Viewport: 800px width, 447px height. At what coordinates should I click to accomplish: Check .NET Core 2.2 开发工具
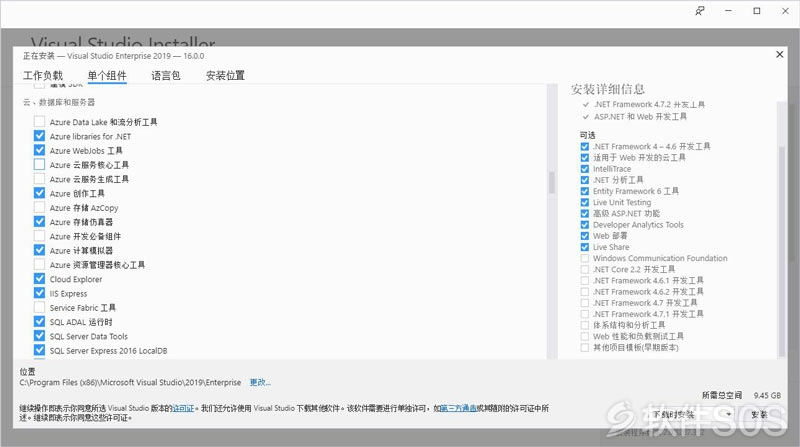585,269
